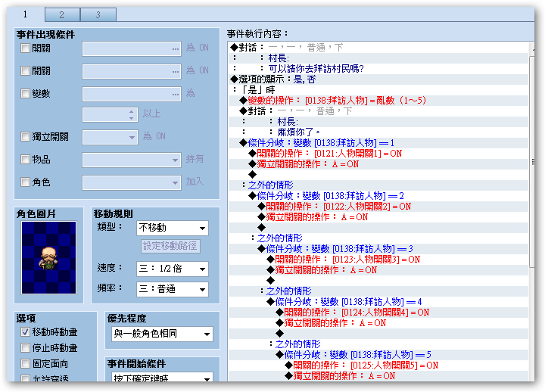Tick the 獨立開關 condition checkbox
Viewport: 545px width, 392px height.
click(26, 136)
